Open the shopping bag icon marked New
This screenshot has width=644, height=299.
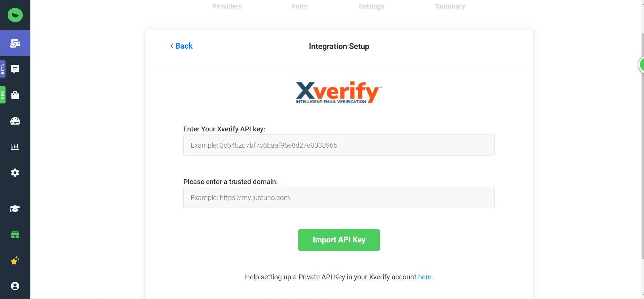click(x=15, y=95)
